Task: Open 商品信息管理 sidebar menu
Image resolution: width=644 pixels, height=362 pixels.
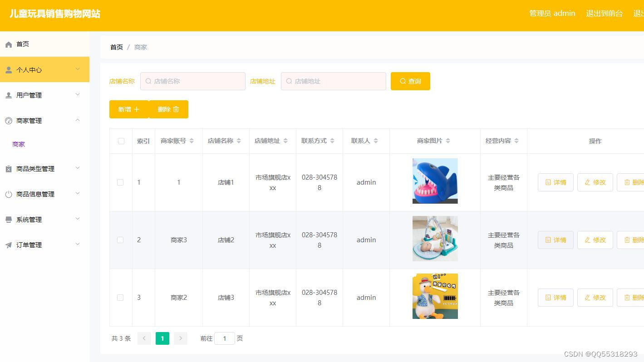Action: pyautogui.click(x=44, y=194)
